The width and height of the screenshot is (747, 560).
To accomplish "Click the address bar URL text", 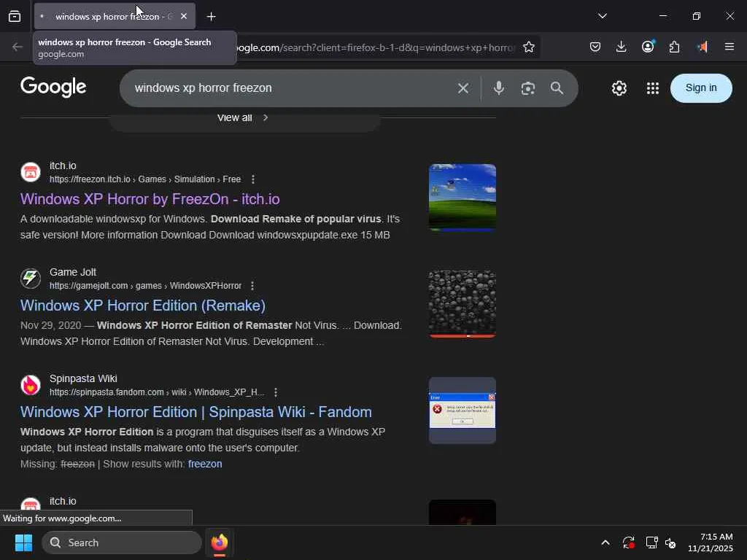I will click(x=376, y=47).
